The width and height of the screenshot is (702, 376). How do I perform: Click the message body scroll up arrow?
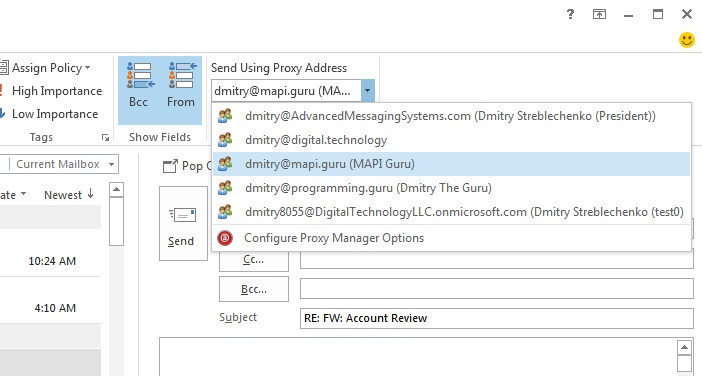[685, 347]
